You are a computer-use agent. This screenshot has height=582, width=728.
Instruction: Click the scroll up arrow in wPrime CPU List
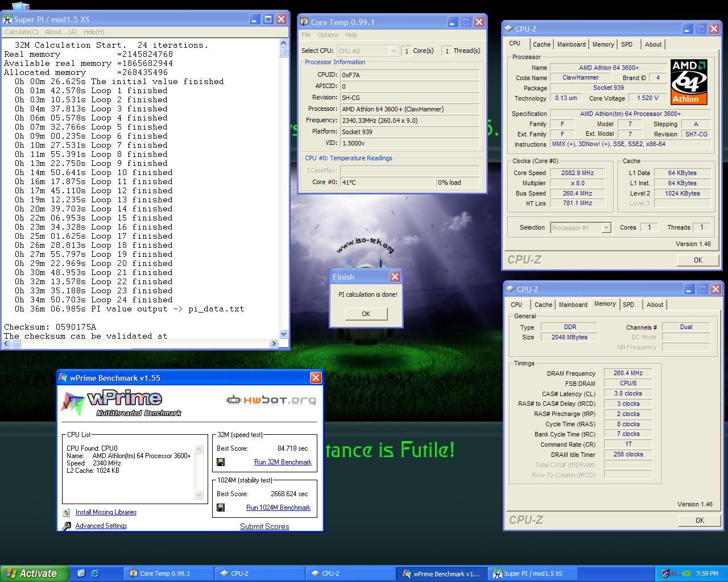coord(198,450)
